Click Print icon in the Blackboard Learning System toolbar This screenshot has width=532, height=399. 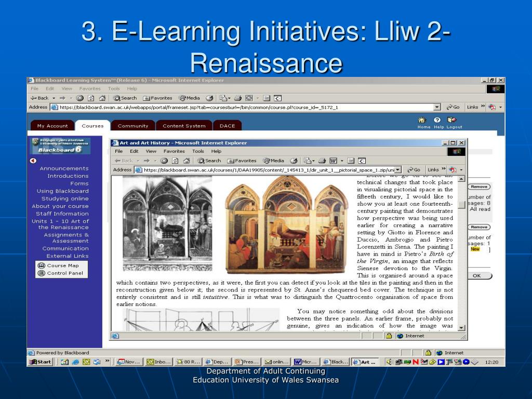(x=238, y=98)
